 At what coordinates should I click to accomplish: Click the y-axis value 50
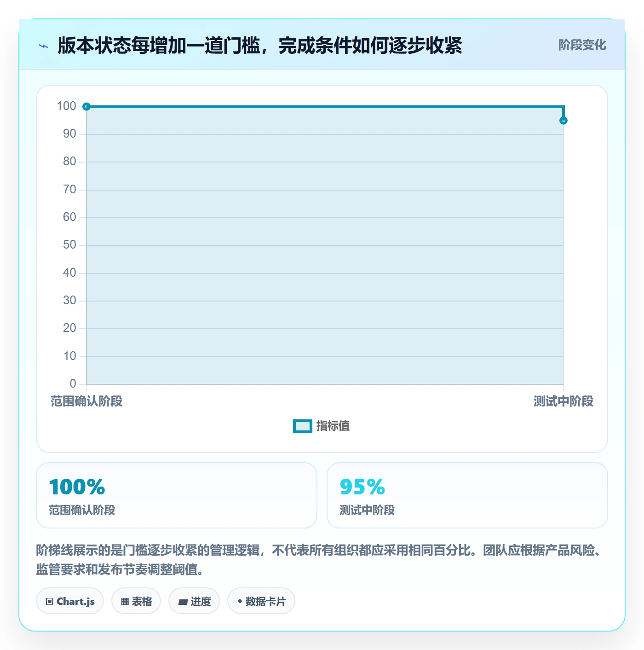coord(69,245)
